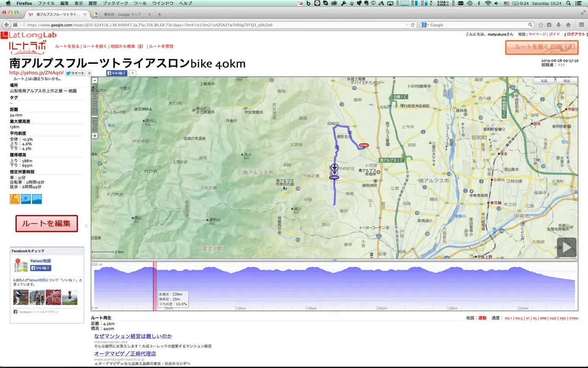The width and height of the screenshot is (588, 368).
Task: Click the orange route category icon
Action: [15, 199]
